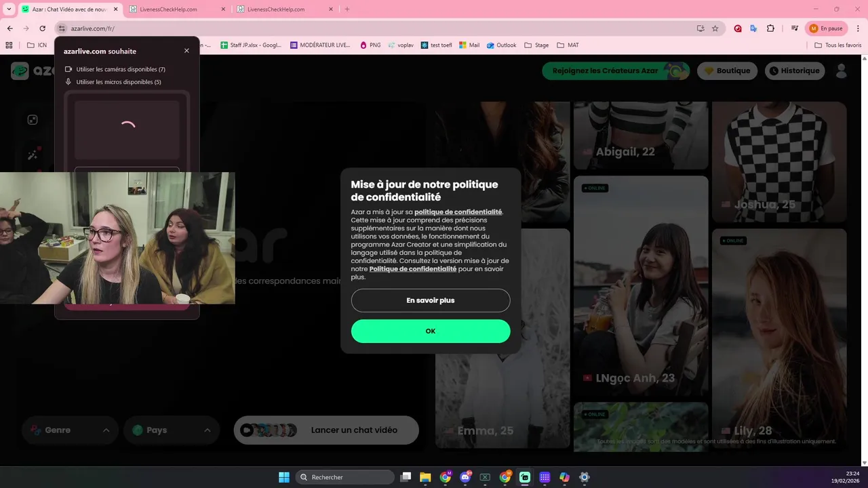This screenshot has width=868, height=488.
Task: Open the voplav bookmark
Action: (x=401, y=45)
